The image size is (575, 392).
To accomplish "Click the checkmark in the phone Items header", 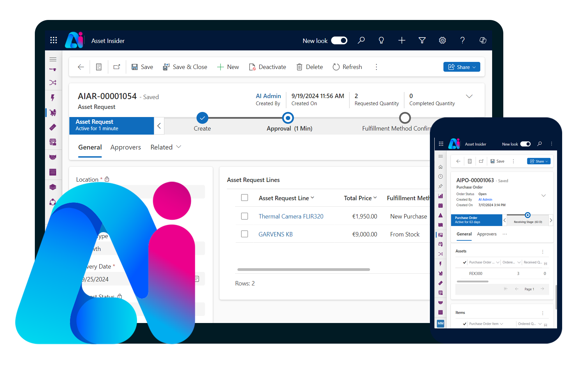I will 464,324.
